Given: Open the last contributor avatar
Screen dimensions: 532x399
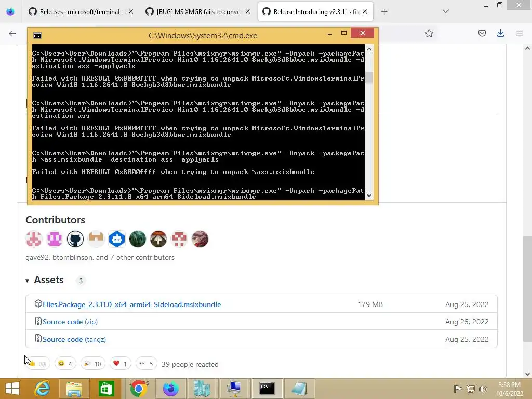Looking at the screenshot, I should (200, 239).
